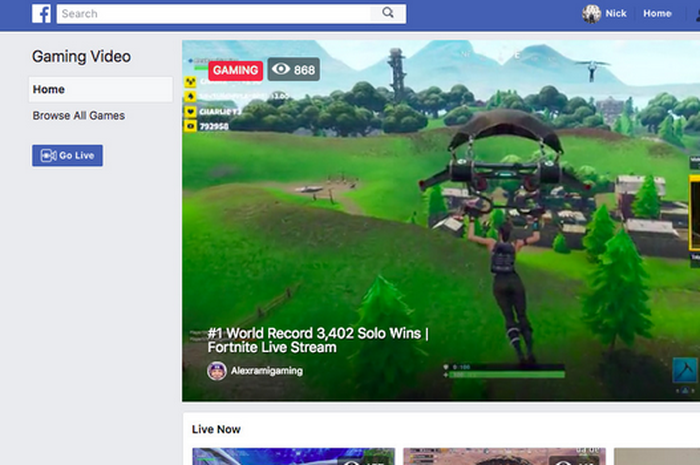Open Browse All Games
Image resolution: width=700 pixels, height=465 pixels.
(79, 116)
